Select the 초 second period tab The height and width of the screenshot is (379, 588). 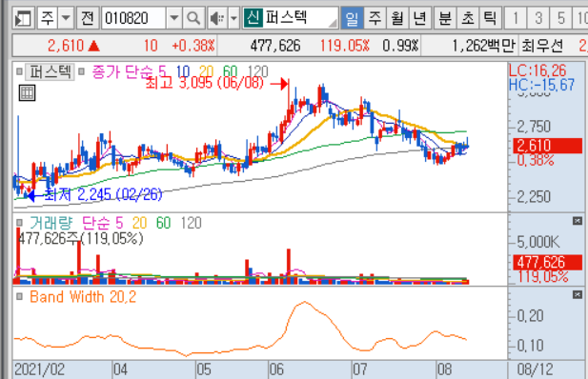(468, 18)
